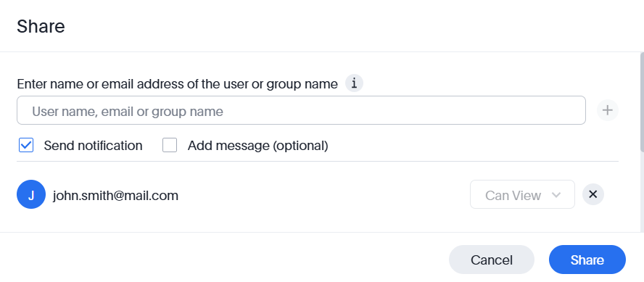Select the john.smith@mail.com email text
Screen dimensions: 644x282
tap(115, 196)
